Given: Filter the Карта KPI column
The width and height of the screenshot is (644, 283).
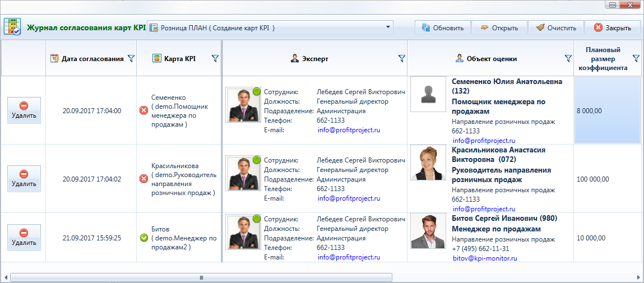Looking at the screenshot, I should tap(215, 59).
